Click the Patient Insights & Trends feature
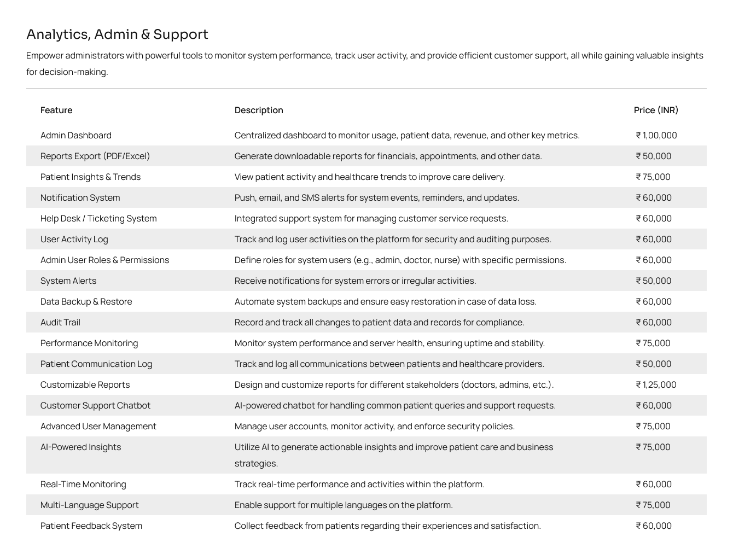Viewport: 733px width, 560px height. point(90,177)
